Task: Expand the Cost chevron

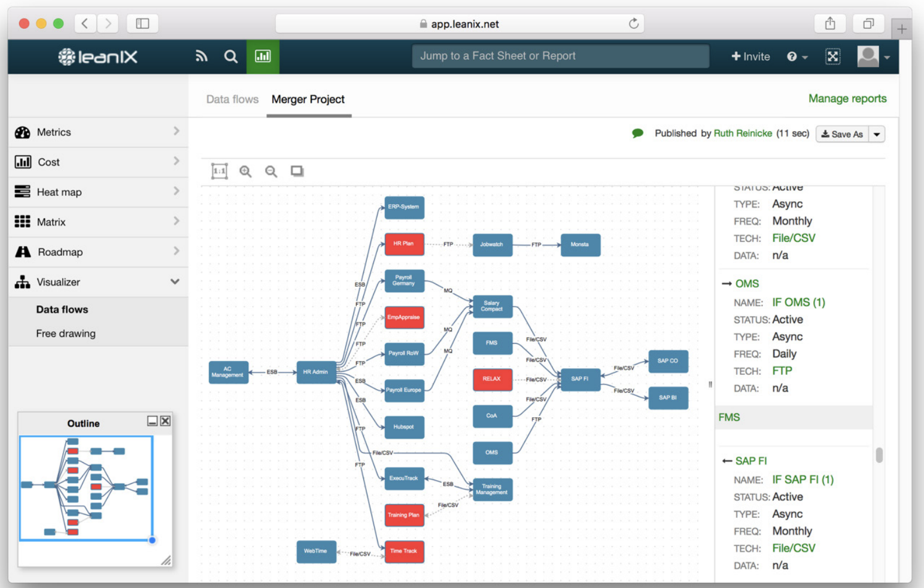Action: pos(176,160)
